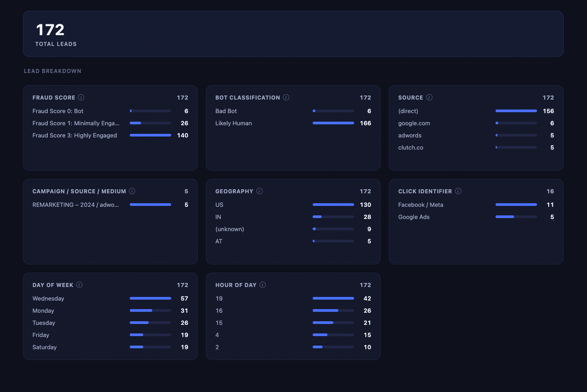This screenshot has height=392, width=587.
Task: Click the Campaign / Source / Medium info icon
Action: (132, 191)
